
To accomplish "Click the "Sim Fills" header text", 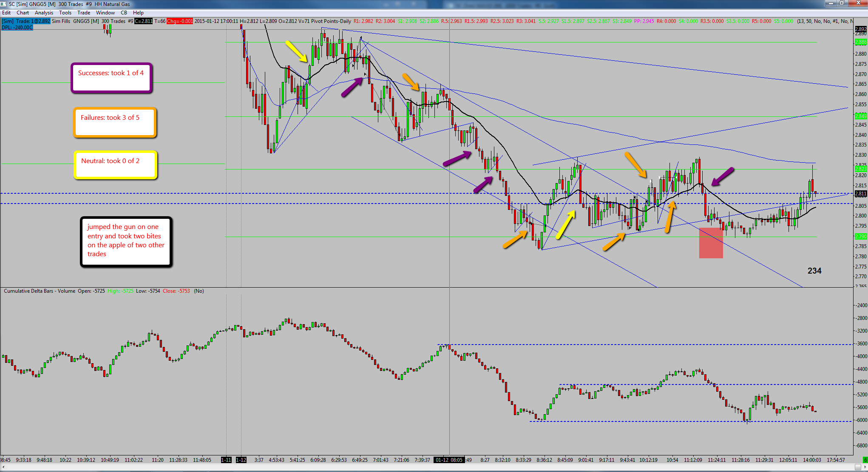I will pos(61,21).
